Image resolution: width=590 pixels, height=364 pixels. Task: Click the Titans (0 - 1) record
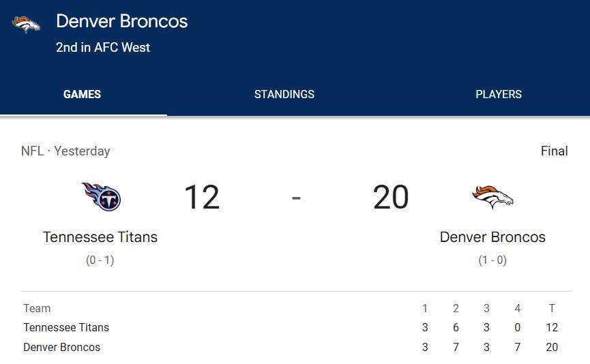tap(100, 260)
